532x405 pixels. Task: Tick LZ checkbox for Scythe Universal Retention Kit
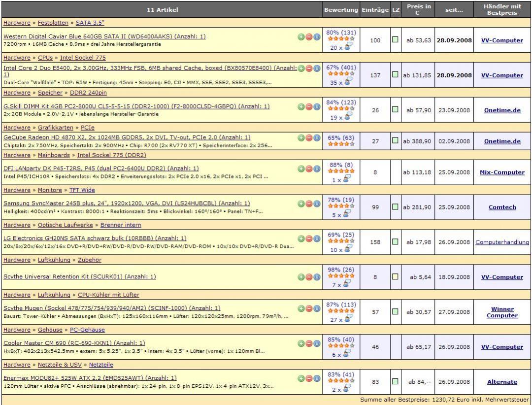click(395, 276)
